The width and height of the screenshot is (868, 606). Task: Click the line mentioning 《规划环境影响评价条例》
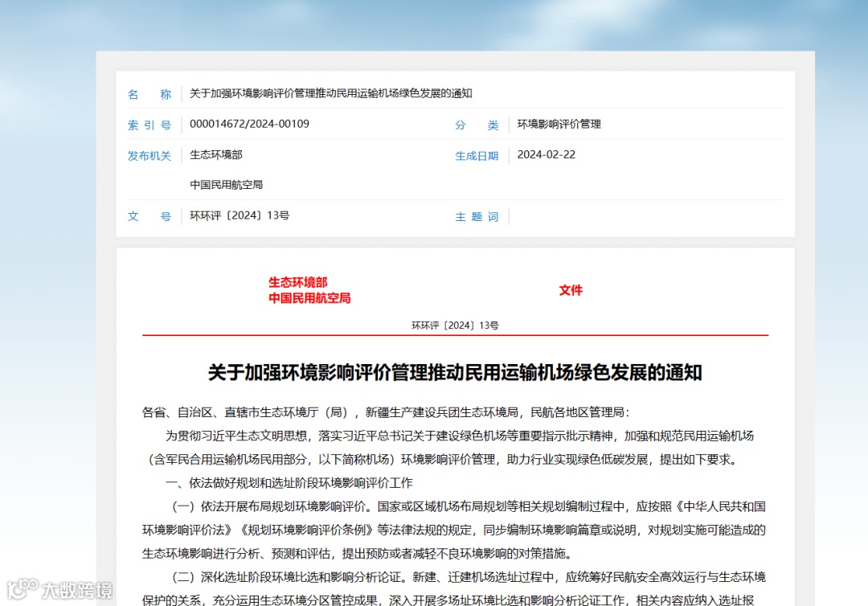coord(454,530)
